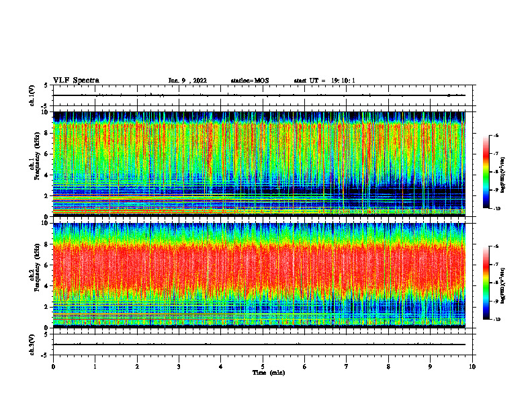Click time axis tick label "4"

click(221, 367)
